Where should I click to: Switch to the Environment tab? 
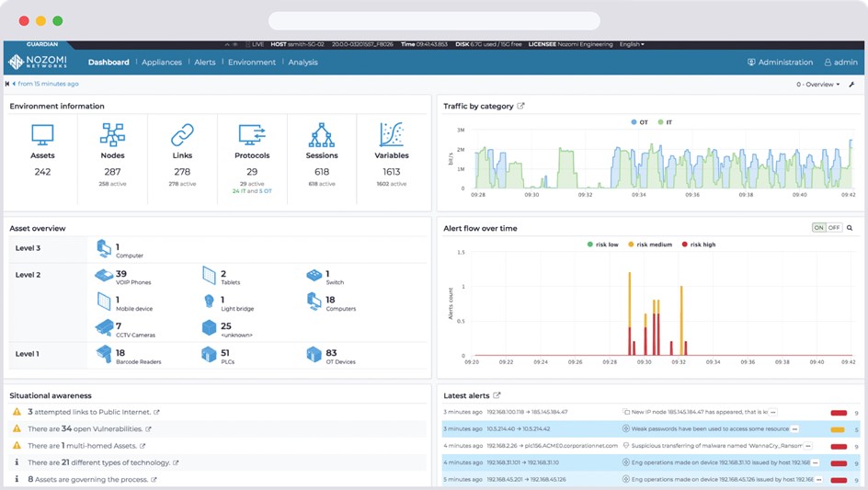point(251,63)
